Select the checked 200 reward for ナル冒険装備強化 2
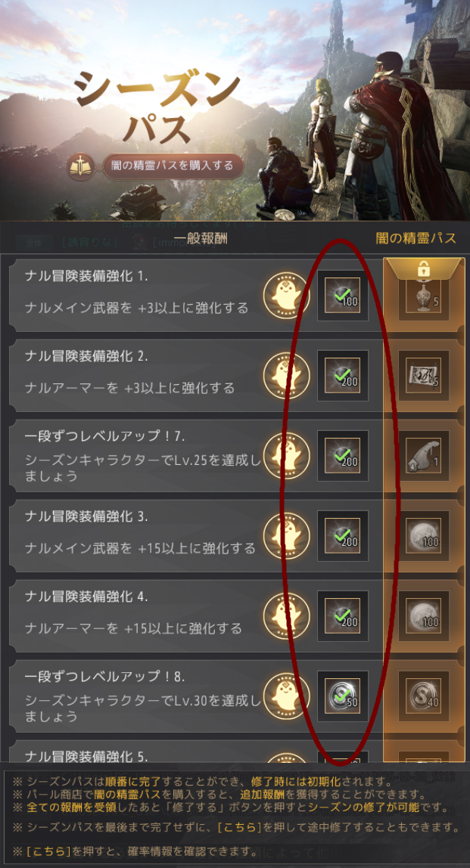The image size is (470, 868). click(x=343, y=376)
